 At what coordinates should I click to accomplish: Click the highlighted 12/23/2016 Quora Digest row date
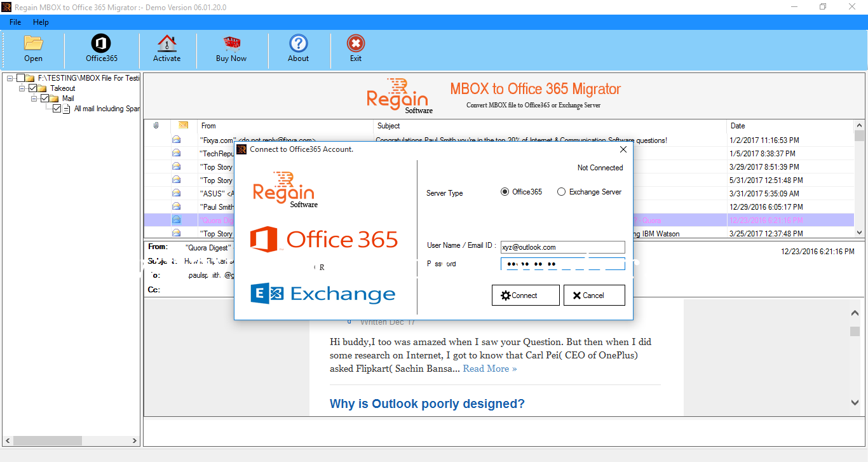point(767,220)
